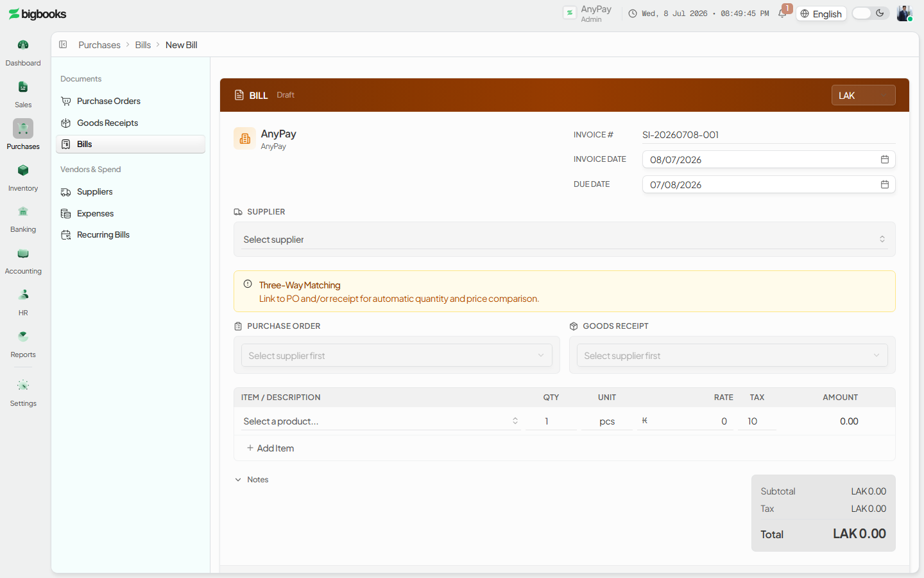Go to Purchases breadcrumb
Image resolution: width=924 pixels, height=578 pixels.
click(99, 45)
